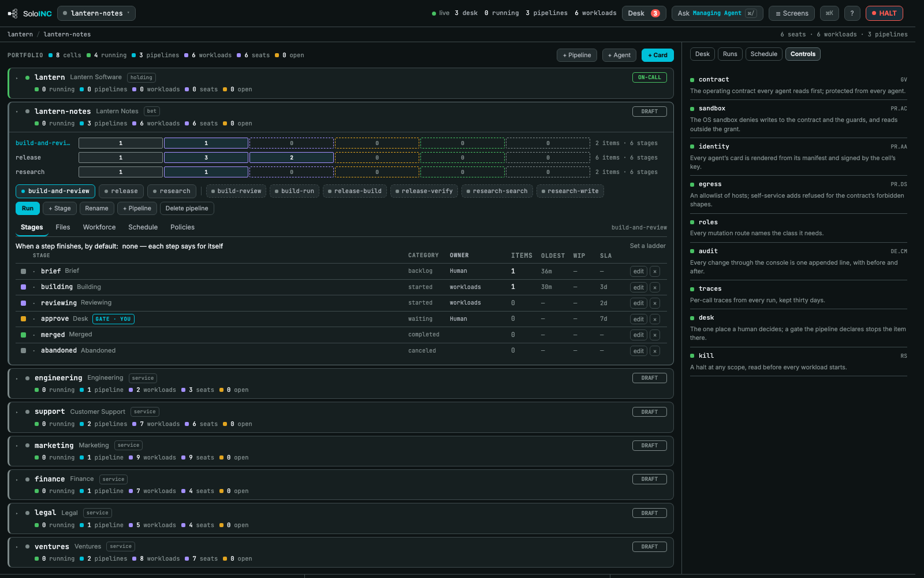Switch to the Desk tab in right panel
Screen dimensions: 924x578
[702, 54]
